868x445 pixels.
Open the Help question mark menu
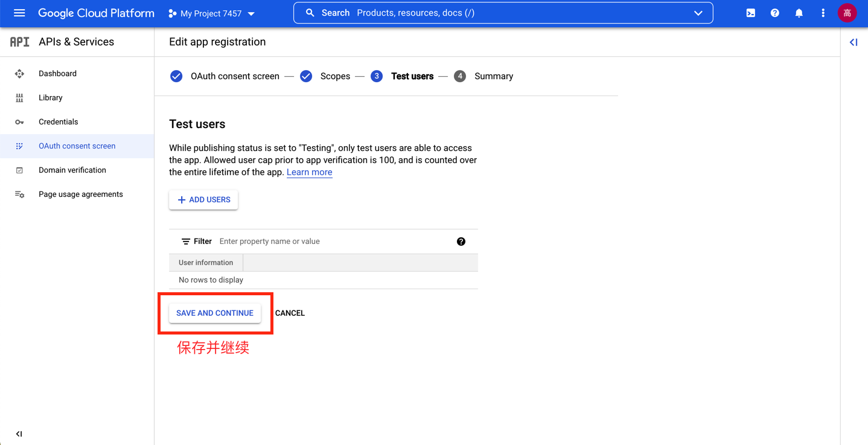coord(775,13)
